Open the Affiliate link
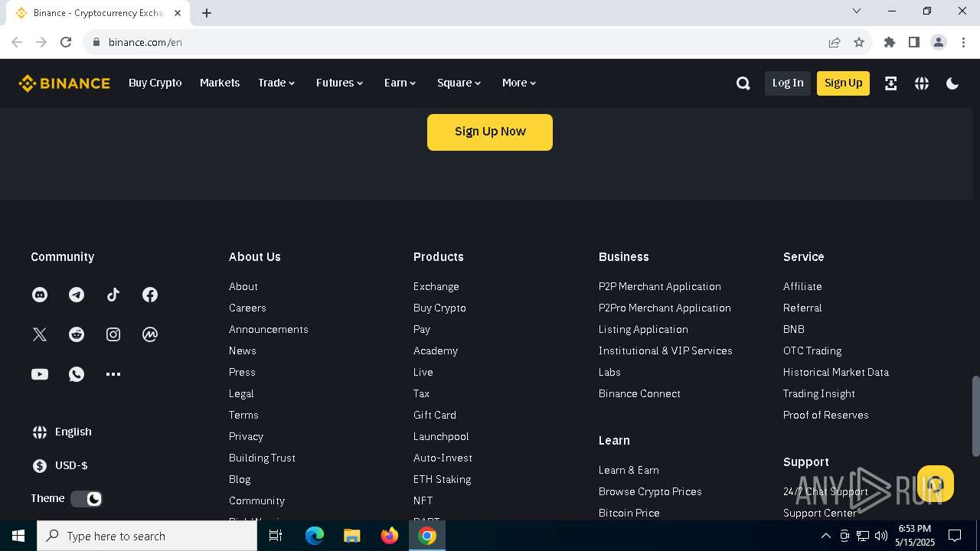This screenshot has height=551, width=980. 802,286
